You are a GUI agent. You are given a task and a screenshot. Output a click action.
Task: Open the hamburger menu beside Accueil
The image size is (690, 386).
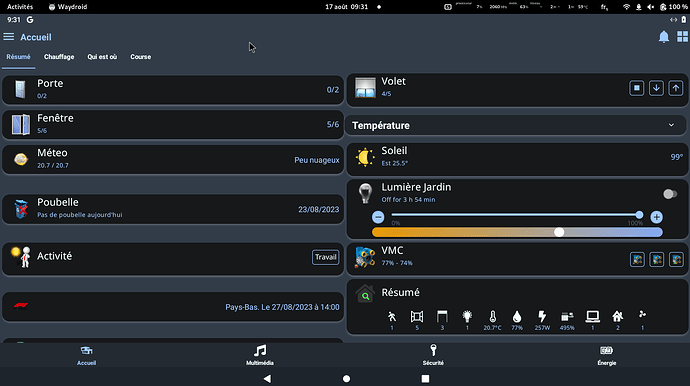coord(9,37)
